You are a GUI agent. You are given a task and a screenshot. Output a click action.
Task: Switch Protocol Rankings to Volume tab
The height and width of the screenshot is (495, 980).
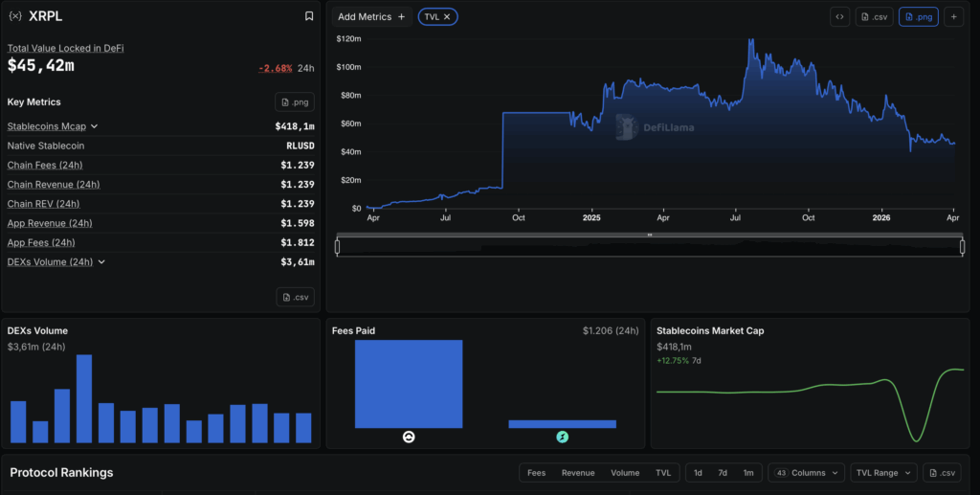[x=625, y=473]
